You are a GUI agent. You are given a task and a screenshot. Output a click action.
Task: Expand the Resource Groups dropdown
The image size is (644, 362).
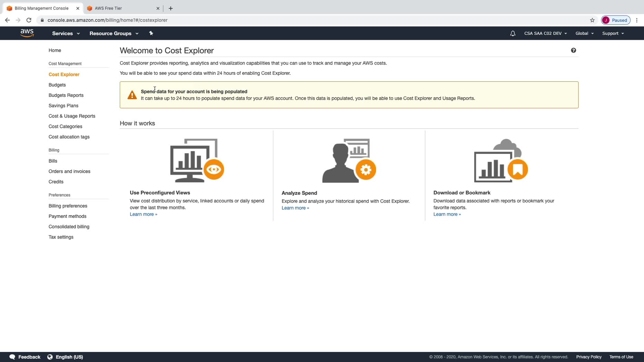pos(114,33)
